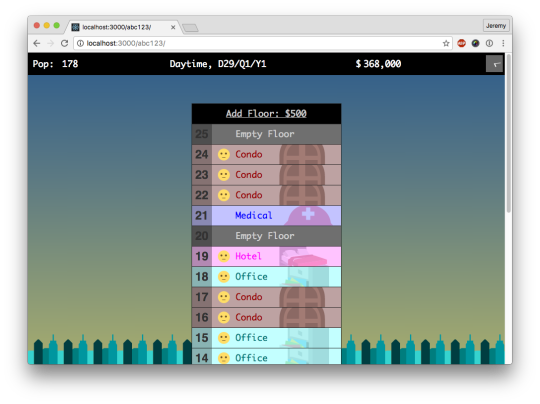Viewport: 540px width, 404px height.
Task: Select the localhost:3000/abc123/ browser tab
Action: [122, 27]
